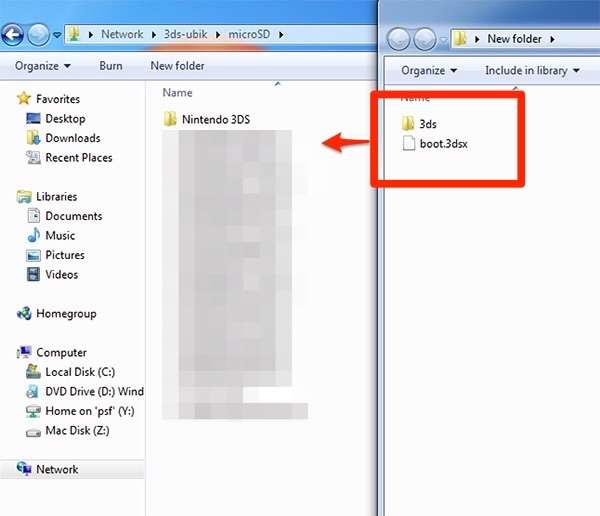Click the Computer icon in sidebar

[x=24, y=352]
